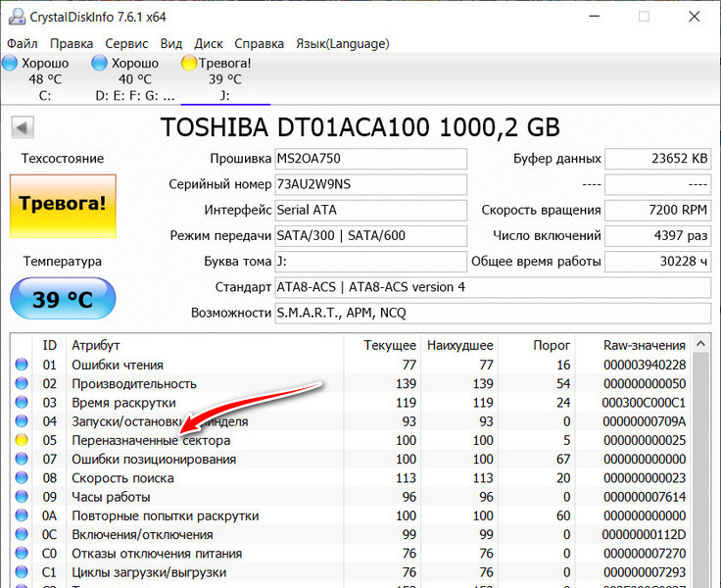Click the Возможности field S.M.A.R.T., APM, NCQ

pyautogui.click(x=493, y=314)
